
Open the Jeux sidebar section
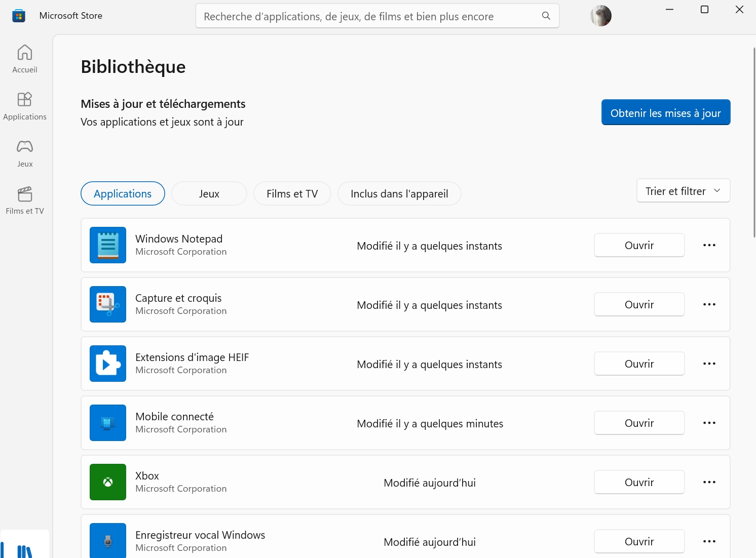(25, 153)
